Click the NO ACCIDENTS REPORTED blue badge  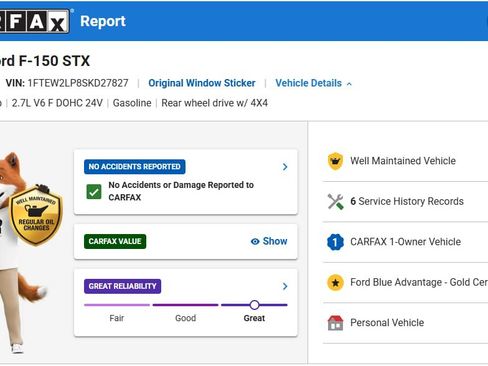135,167
